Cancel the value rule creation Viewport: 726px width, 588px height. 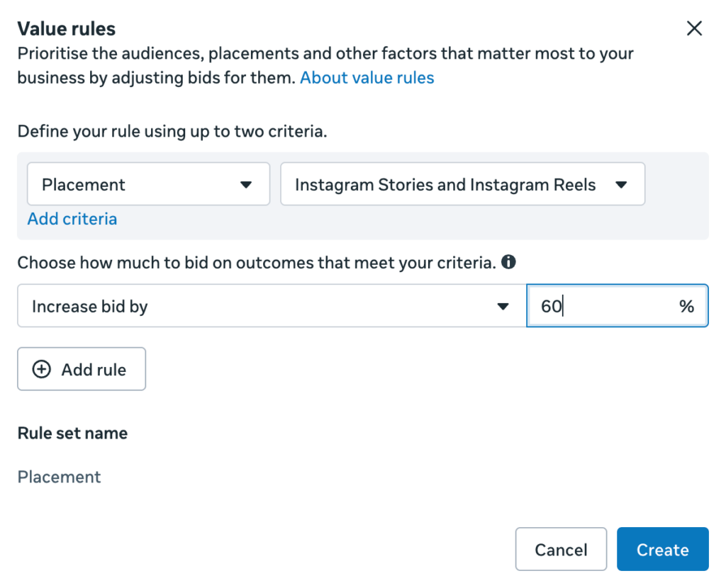pyautogui.click(x=561, y=549)
